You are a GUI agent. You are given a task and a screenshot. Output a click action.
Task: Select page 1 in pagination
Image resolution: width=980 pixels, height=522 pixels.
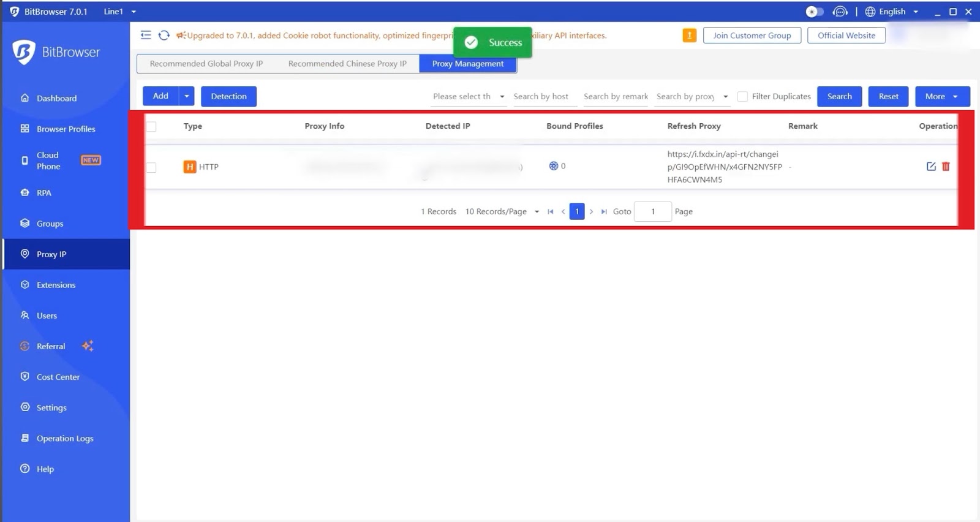[x=577, y=211]
